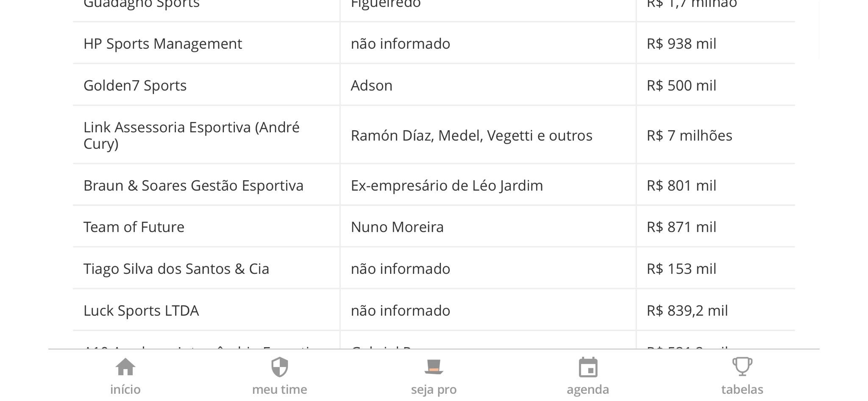Click 'Tiago Silva dos Santos & Cia'
868x401 pixels.
pyautogui.click(x=176, y=269)
